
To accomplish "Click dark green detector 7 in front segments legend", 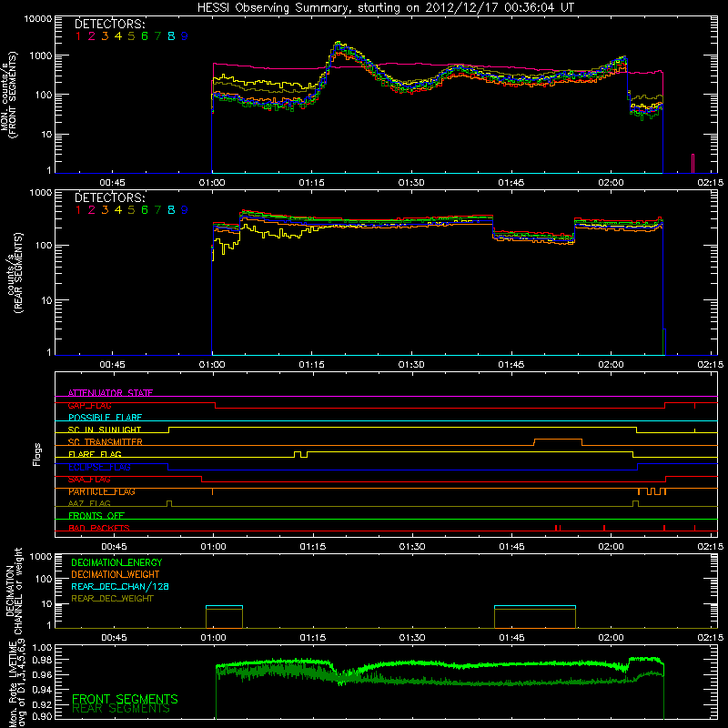I will coord(157,36).
